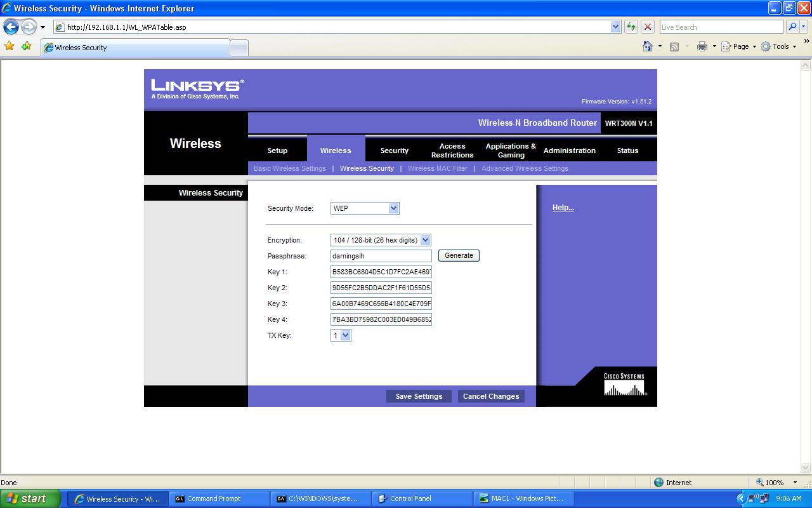The height and width of the screenshot is (508, 812).
Task: Click the Key 1 input field
Action: point(381,272)
